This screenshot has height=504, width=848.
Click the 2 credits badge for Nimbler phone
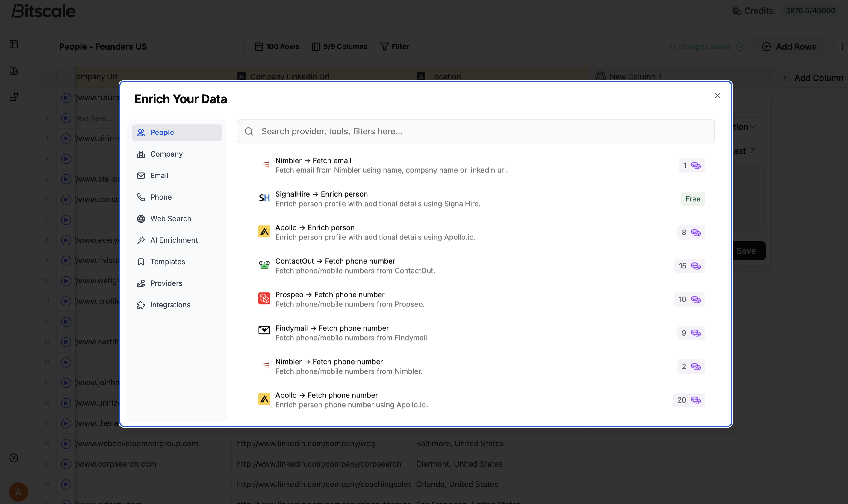point(691,366)
